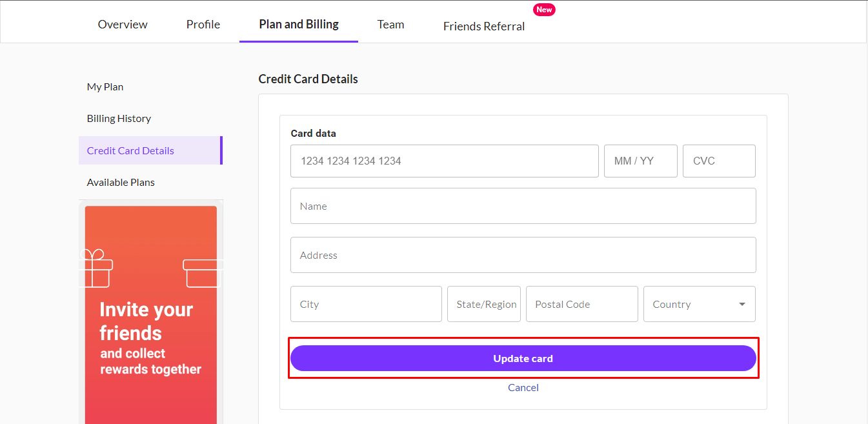The image size is (868, 424).
Task: Click the Cancel link
Action: tap(523, 387)
